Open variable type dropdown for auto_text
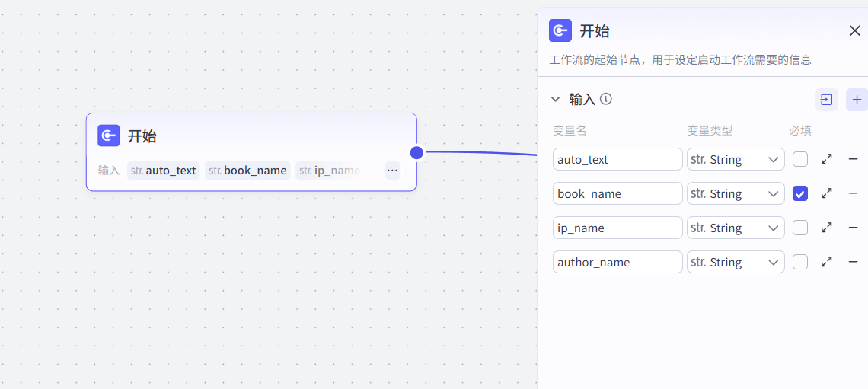868x389 pixels. click(x=735, y=159)
